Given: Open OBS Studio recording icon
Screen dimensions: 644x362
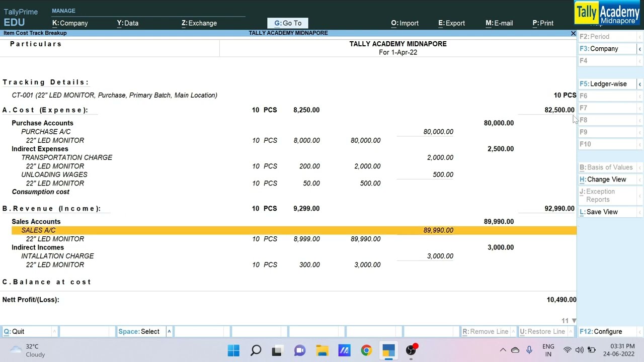Looking at the screenshot, I should click(x=411, y=350).
